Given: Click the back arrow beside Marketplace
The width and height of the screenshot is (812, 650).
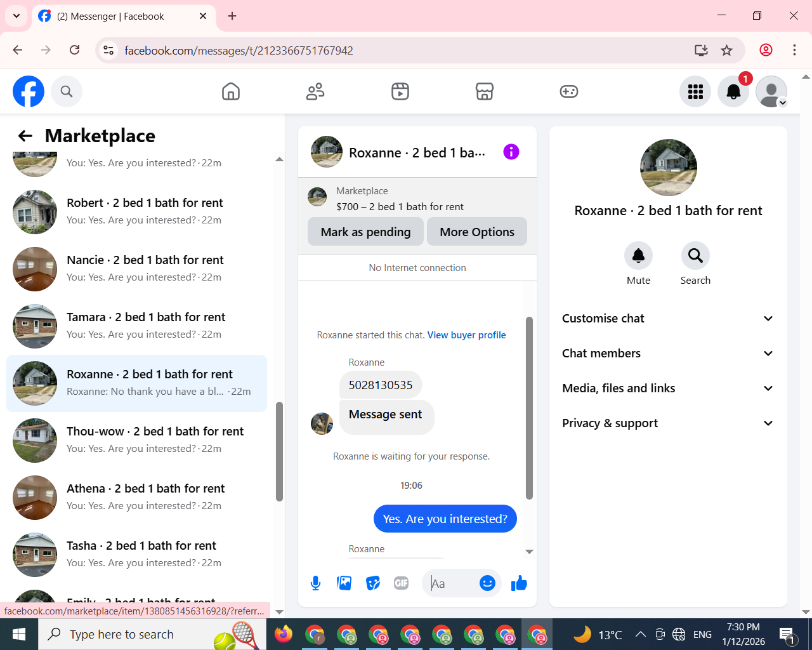Looking at the screenshot, I should click(25, 136).
